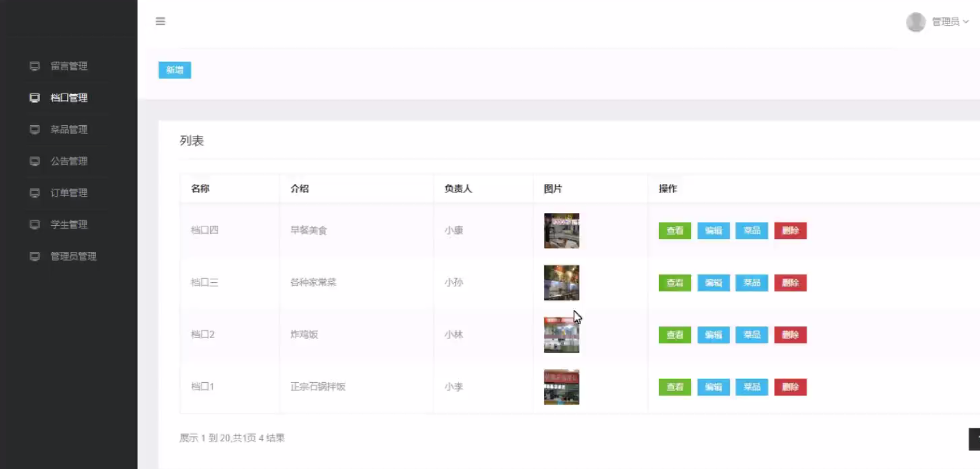Viewport: 980px width, 469px height.
Task: Open 订单管理 in the sidebar
Action: [69, 193]
